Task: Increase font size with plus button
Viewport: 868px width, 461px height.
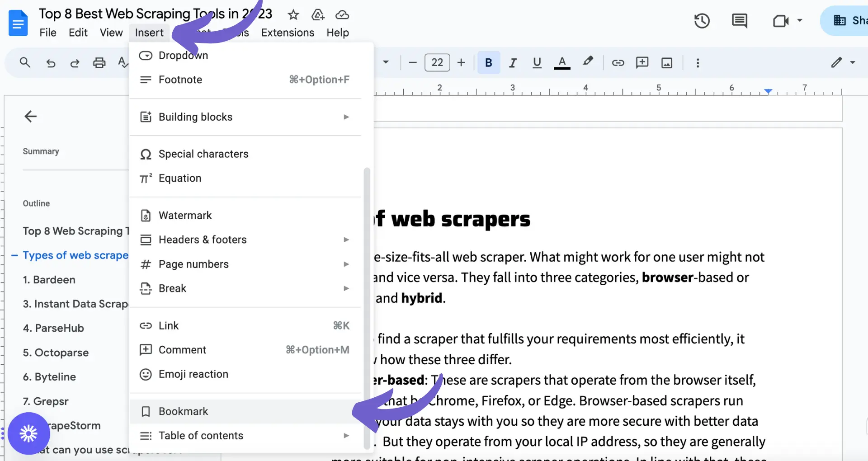Action: (461, 62)
